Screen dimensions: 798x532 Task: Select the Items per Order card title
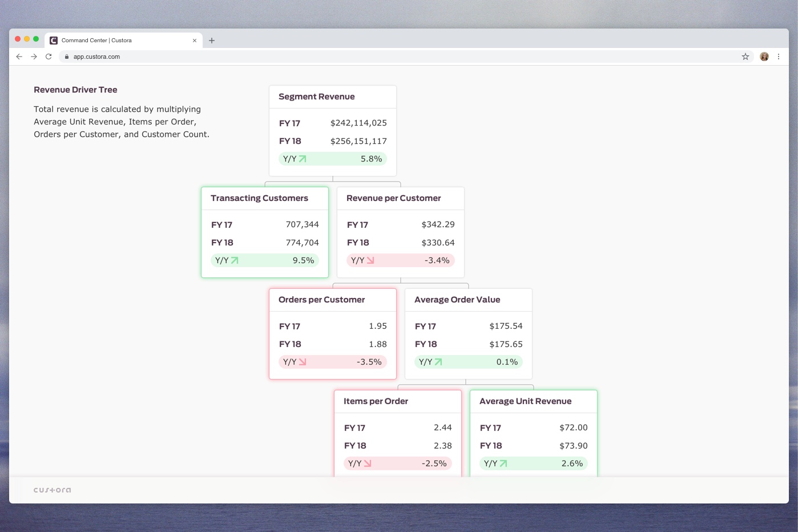376,401
